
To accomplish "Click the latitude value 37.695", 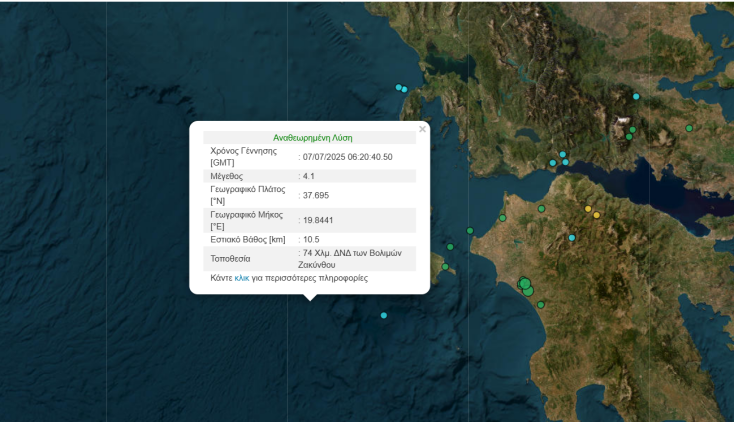I will [x=315, y=195].
